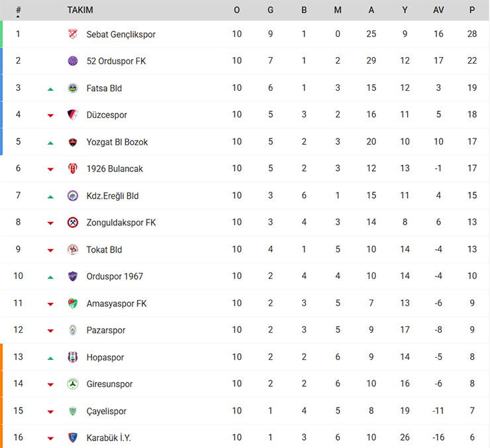Image resolution: width=490 pixels, height=448 pixels.
Task: Click the Hopaspor purple striped crest
Action: (x=73, y=357)
